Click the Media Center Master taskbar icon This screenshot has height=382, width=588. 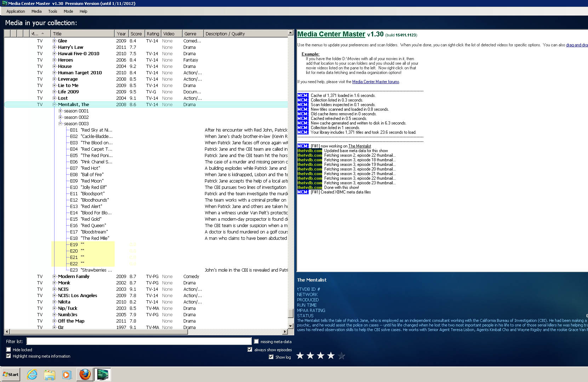103,374
